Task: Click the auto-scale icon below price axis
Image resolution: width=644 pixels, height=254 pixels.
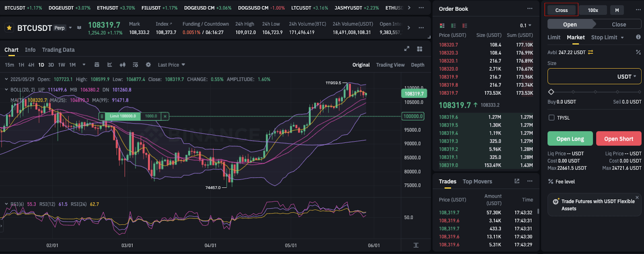Action: (416, 245)
